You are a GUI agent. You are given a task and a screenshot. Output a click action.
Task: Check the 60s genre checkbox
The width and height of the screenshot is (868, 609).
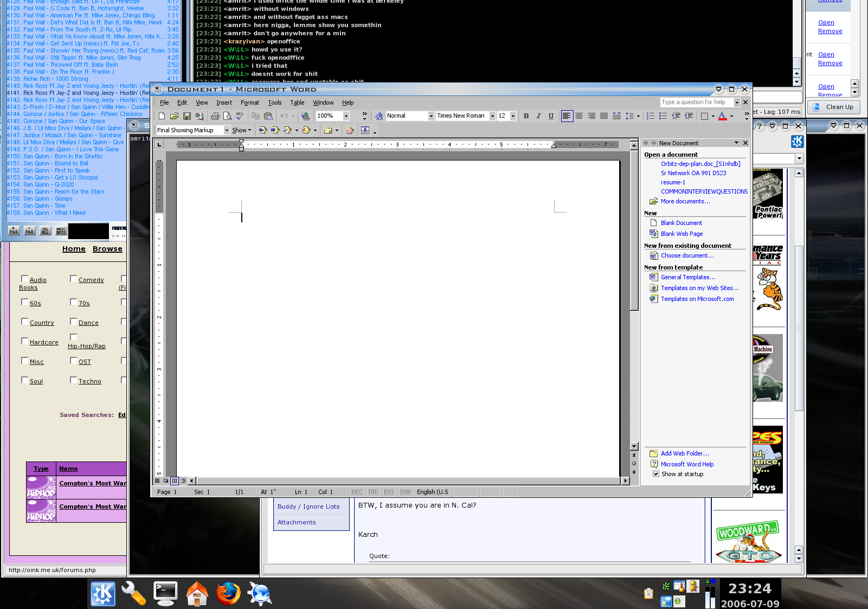click(x=24, y=302)
